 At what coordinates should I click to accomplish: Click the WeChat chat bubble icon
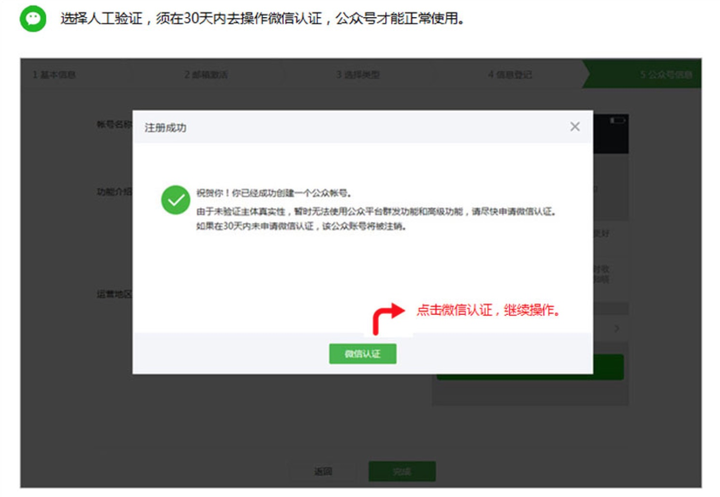33,19
